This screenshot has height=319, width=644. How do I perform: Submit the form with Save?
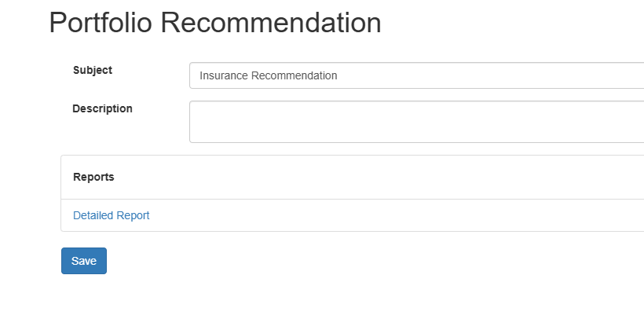[x=84, y=261]
